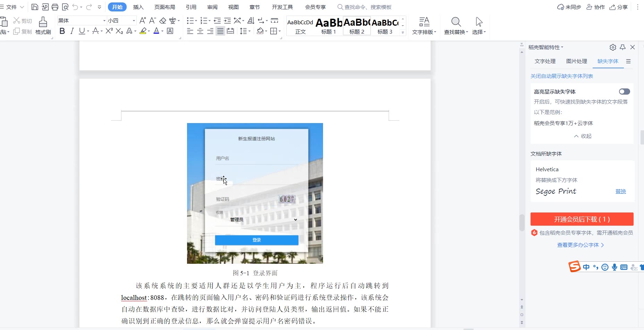The height and width of the screenshot is (330, 644).
Task: Click the Align Left icon
Action: coord(190,31)
